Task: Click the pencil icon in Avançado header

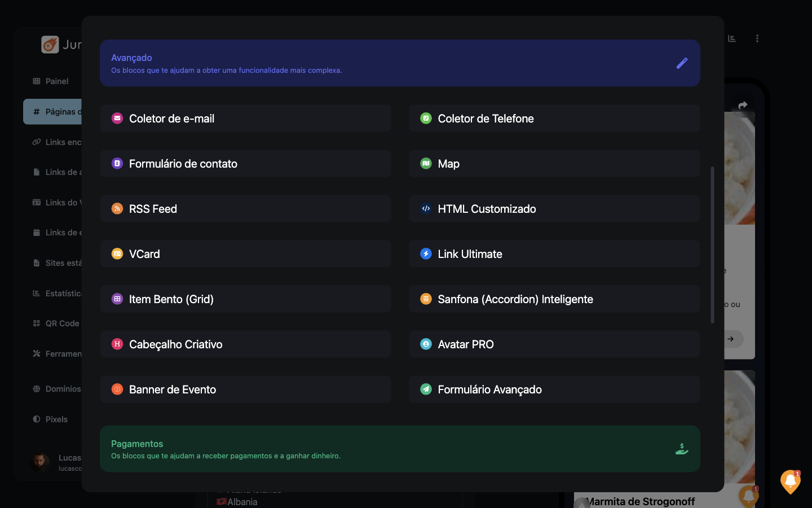Action: (x=682, y=63)
